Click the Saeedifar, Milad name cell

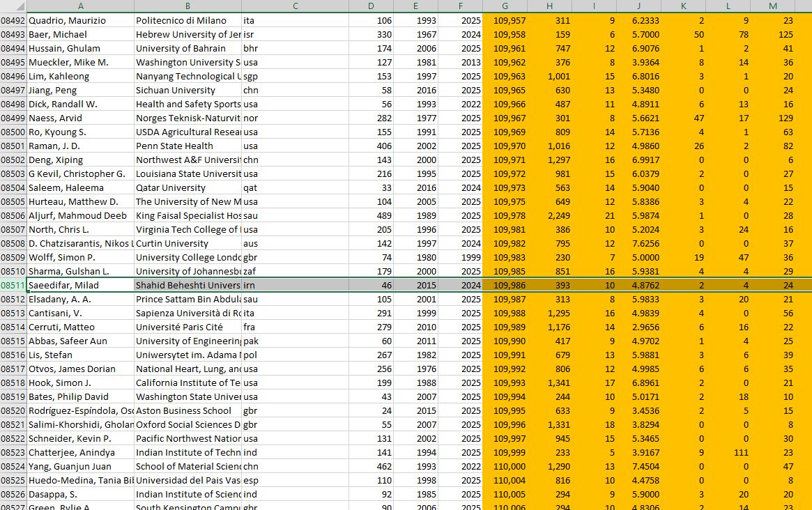tap(79, 285)
